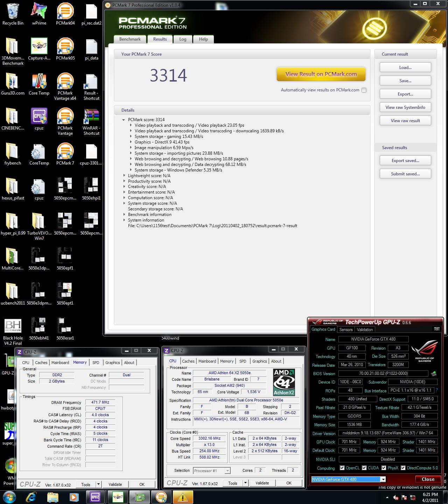Open the Recycle Bin desktop icon
Viewport: 448px width, 504px height.
tap(13, 14)
